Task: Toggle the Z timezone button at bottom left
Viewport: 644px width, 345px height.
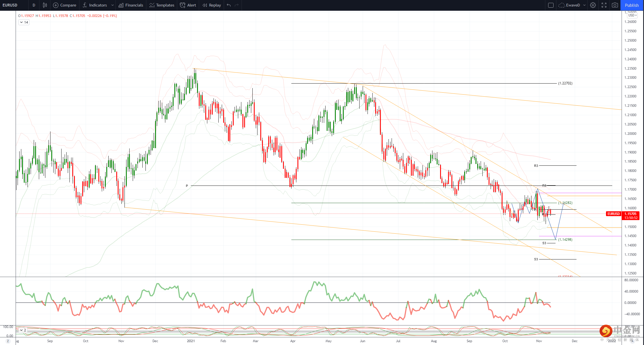Action: pos(8,341)
